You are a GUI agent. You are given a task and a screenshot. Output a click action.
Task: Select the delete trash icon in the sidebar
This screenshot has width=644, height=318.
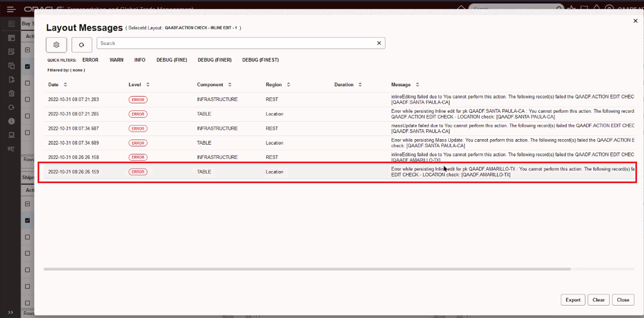11,93
